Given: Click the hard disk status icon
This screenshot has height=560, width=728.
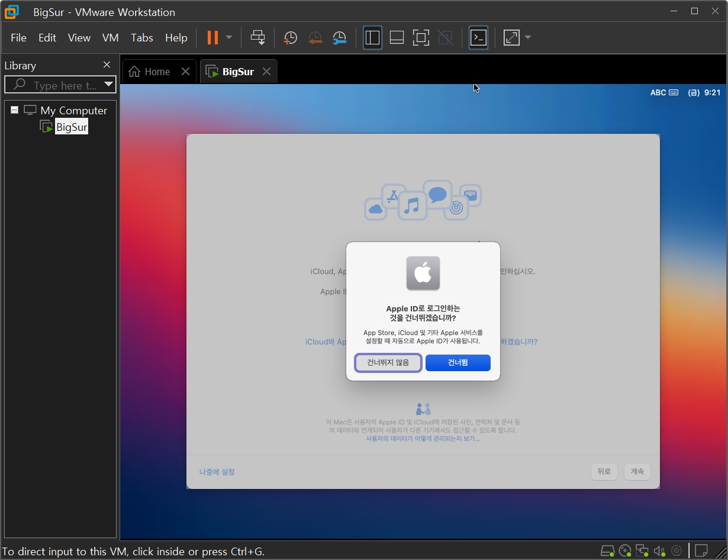Looking at the screenshot, I should click(607, 551).
